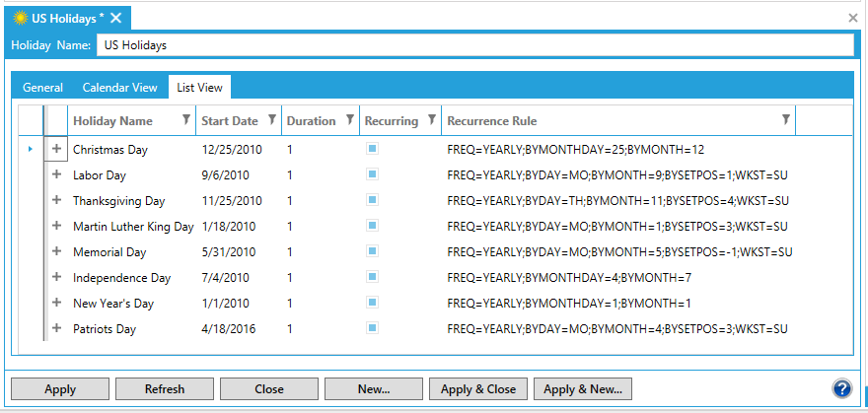
Task: Switch to the Calendar View tab
Action: coord(119,88)
